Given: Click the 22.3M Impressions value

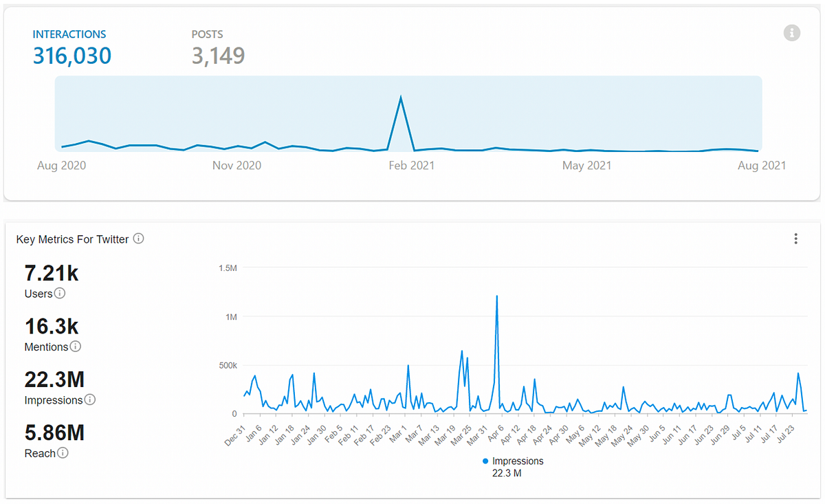Looking at the screenshot, I should coord(54,379).
